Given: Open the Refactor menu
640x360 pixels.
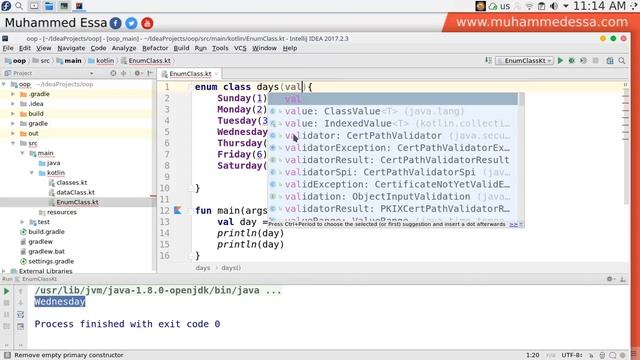Looking at the screenshot, I should click(155, 48).
